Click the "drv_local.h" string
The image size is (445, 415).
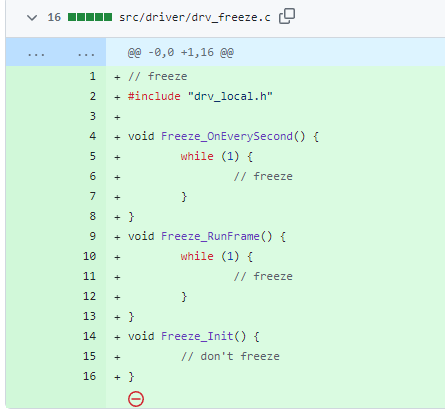pos(230,96)
